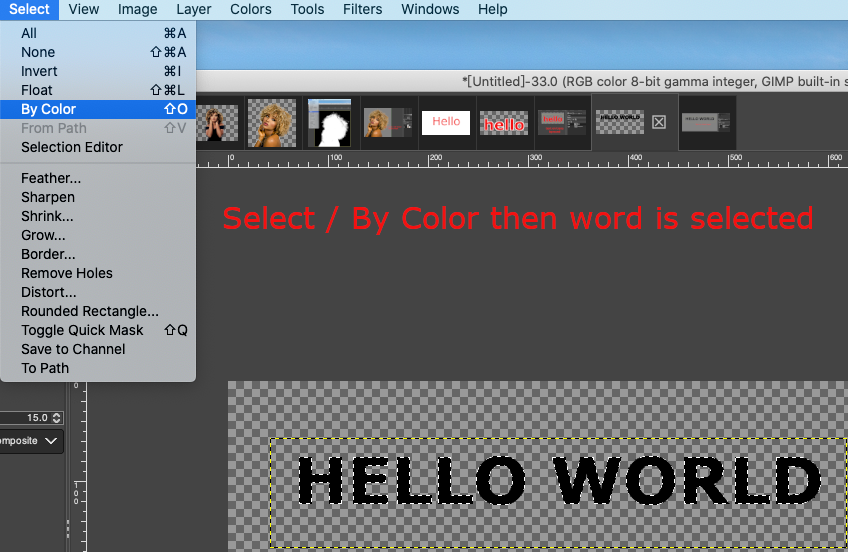Open Selection Editor from the menu

[72, 147]
